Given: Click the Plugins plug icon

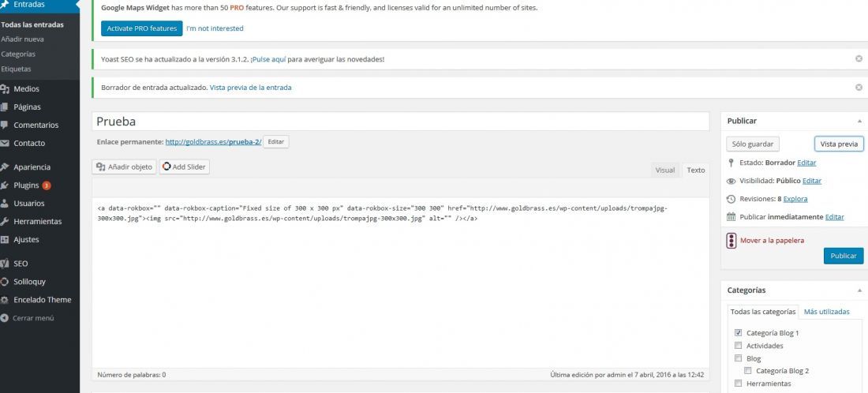Looking at the screenshot, I should (x=5, y=185).
